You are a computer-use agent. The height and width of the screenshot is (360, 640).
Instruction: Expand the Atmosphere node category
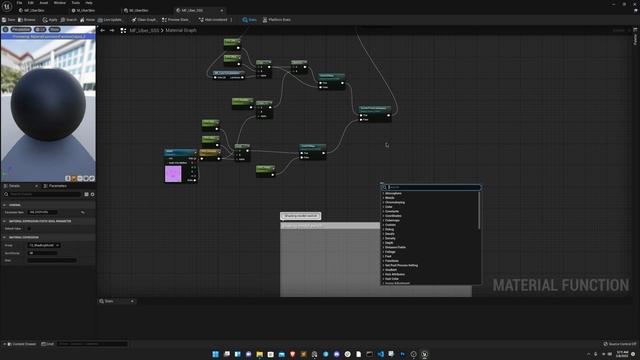tap(393, 193)
